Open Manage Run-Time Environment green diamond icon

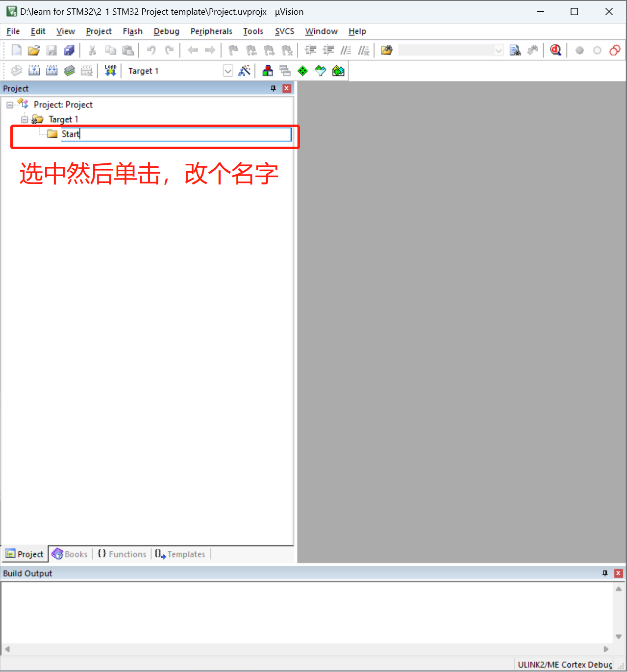[x=303, y=71]
